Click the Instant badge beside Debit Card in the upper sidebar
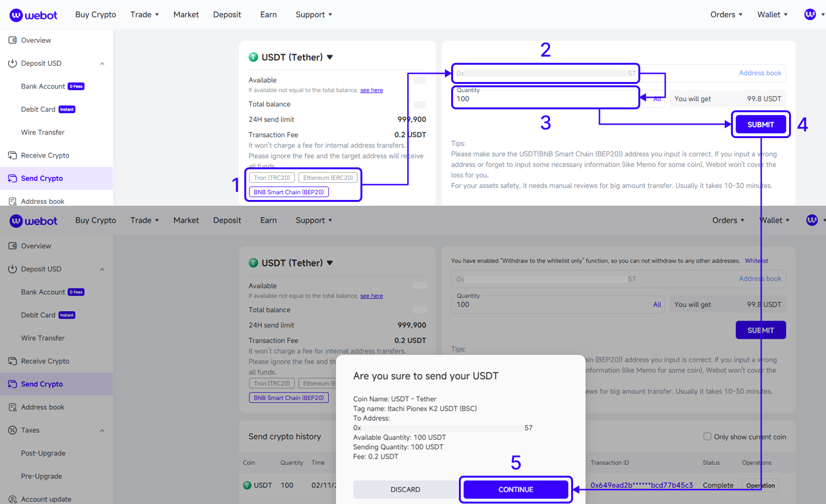826x504 pixels. [67, 109]
